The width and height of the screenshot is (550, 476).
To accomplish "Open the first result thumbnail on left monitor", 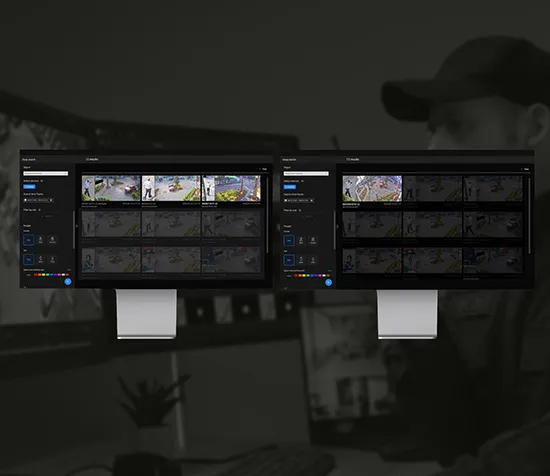I will tap(111, 188).
